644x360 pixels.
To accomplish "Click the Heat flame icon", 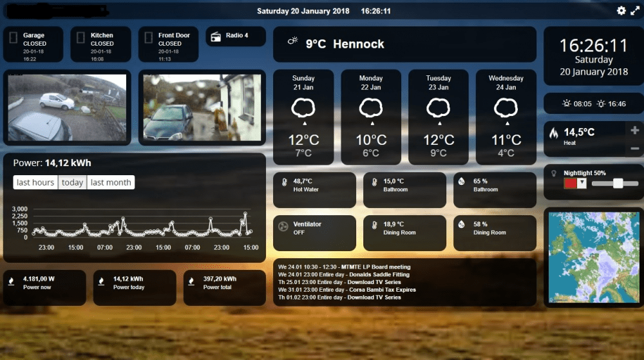I will (553, 134).
